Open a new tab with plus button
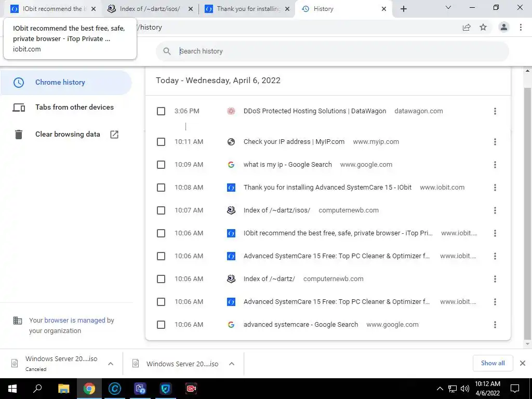 pyautogui.click(x=403, y=9)
